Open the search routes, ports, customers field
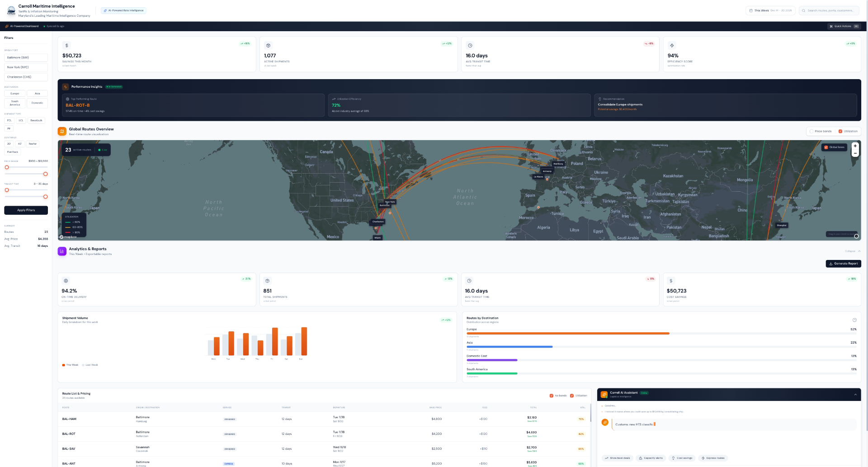 click(829, 10)
